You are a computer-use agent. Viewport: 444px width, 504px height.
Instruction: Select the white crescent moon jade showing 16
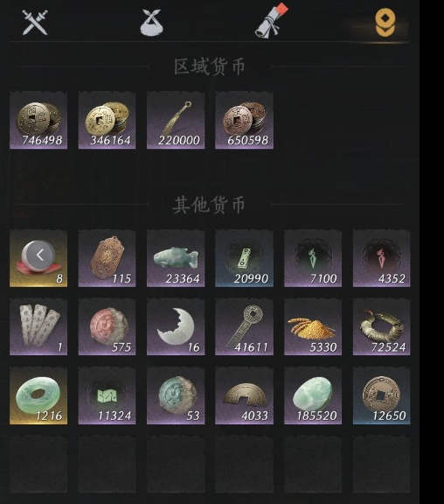click(176, 326)
